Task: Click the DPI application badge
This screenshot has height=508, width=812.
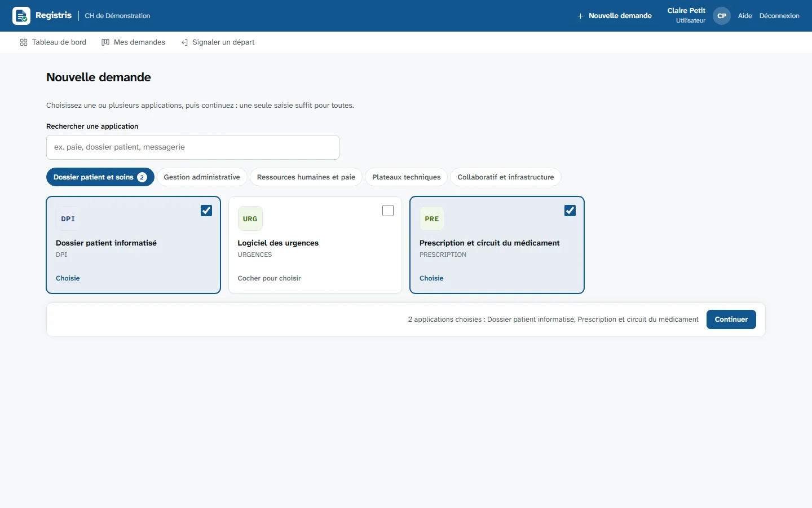Action: pyautogui.click(x=68, y=219)
